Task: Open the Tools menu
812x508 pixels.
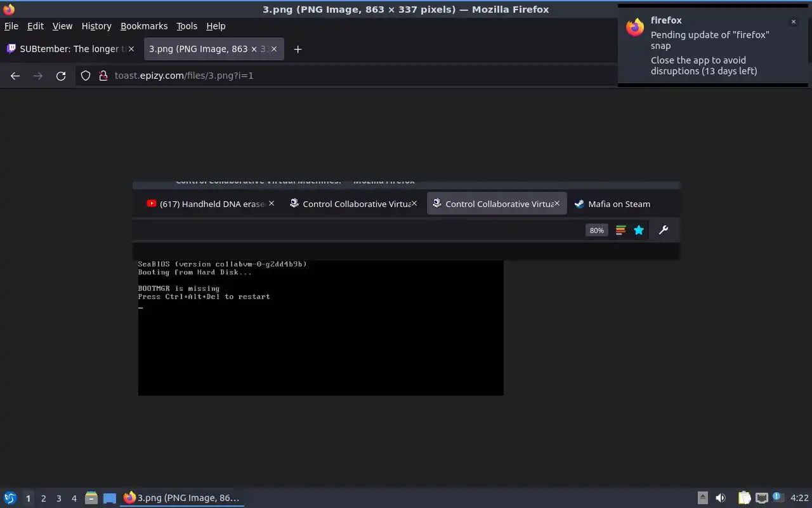Action: tap(187, 26)
